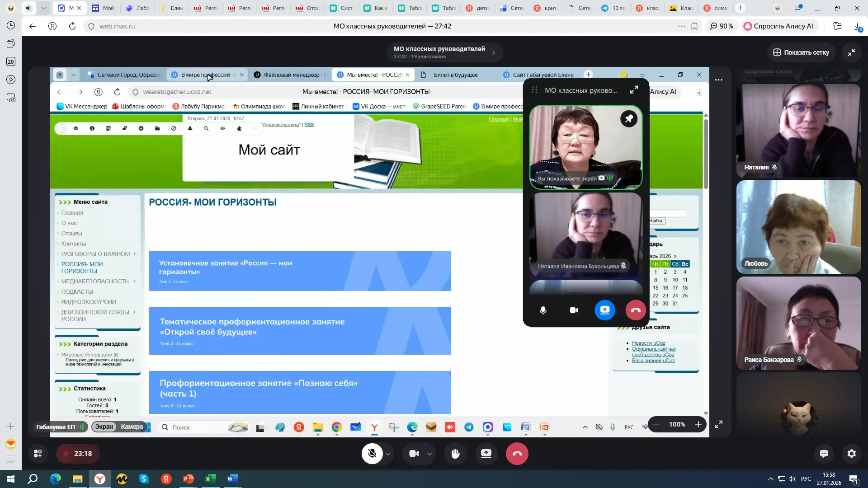Select Камера view of shared stream
868x488 pixels.
(132, 427)
